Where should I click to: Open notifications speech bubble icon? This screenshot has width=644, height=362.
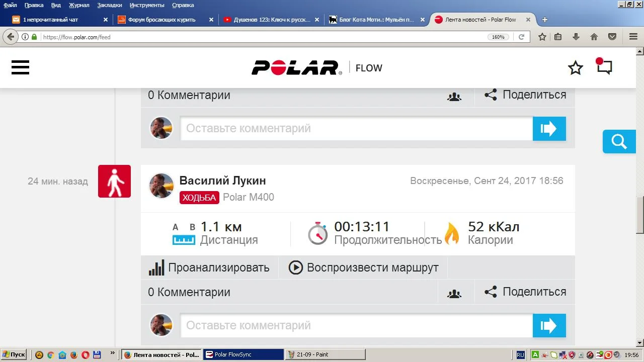tap(604, 67)
